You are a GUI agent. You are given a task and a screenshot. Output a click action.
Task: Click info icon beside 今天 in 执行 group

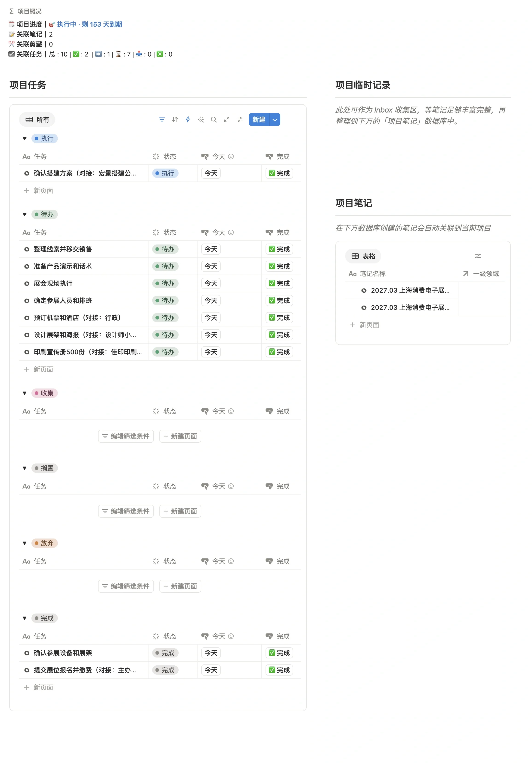coord(231,157)
